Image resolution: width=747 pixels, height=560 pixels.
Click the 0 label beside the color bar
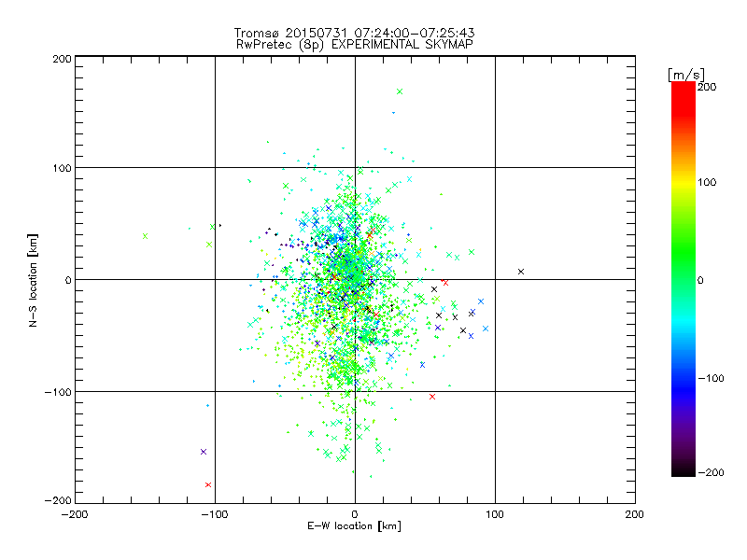[700, 281]
